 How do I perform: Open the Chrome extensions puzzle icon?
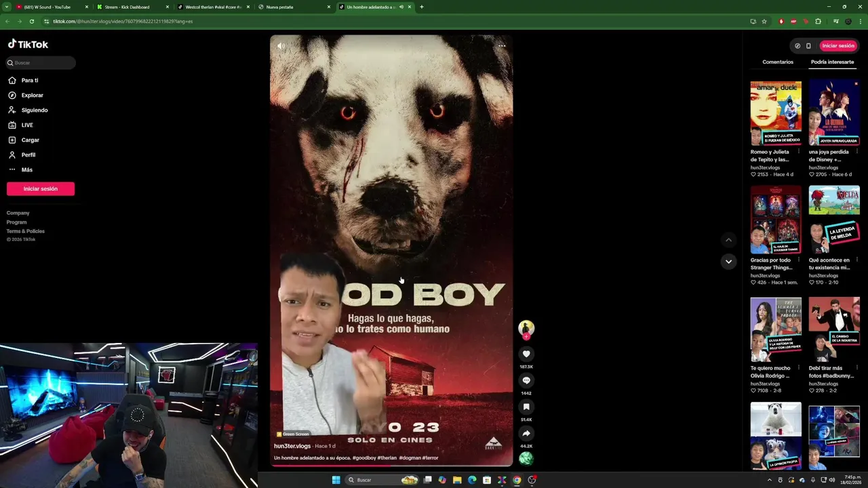[x=818, y=21]
